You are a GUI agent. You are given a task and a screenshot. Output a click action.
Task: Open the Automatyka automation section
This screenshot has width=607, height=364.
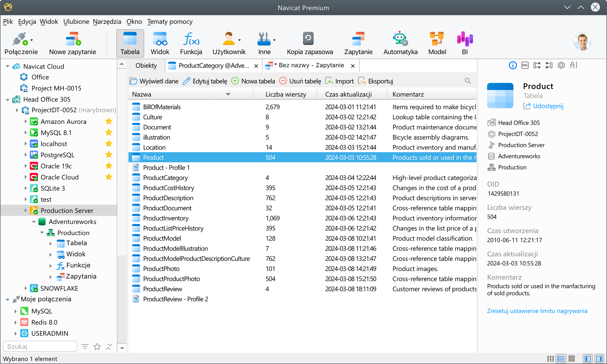pyautogui.click(x=400, y=43)
